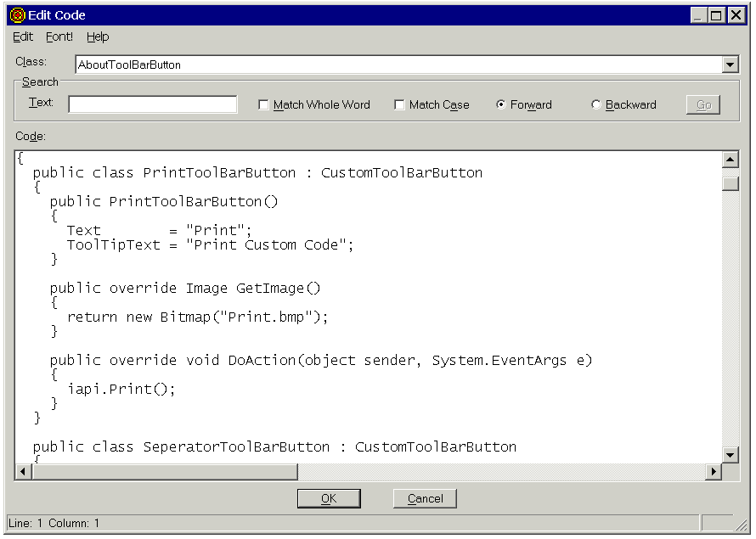Viewport: 756px width, 539px height.
Task: Click the resize grip in the status bar
Action: [742, 524]
